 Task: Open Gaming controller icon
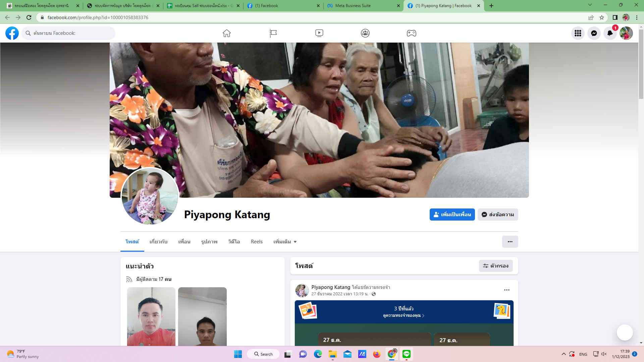[412, 33]
